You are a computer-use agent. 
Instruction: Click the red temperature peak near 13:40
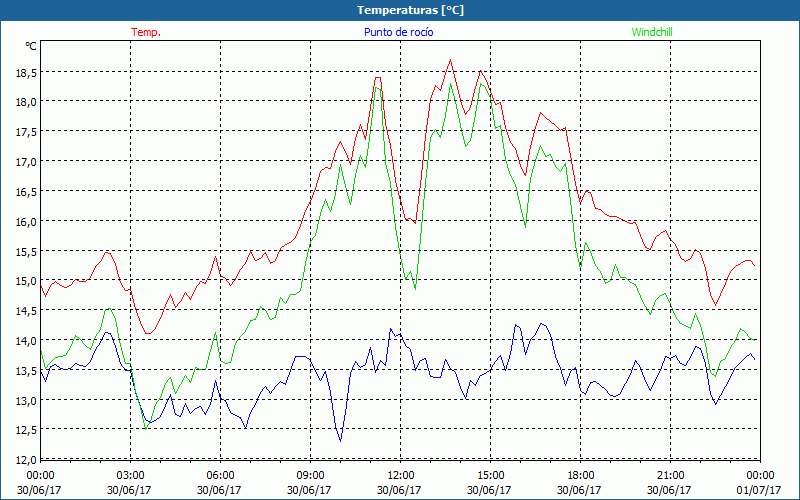pos(451,60)
